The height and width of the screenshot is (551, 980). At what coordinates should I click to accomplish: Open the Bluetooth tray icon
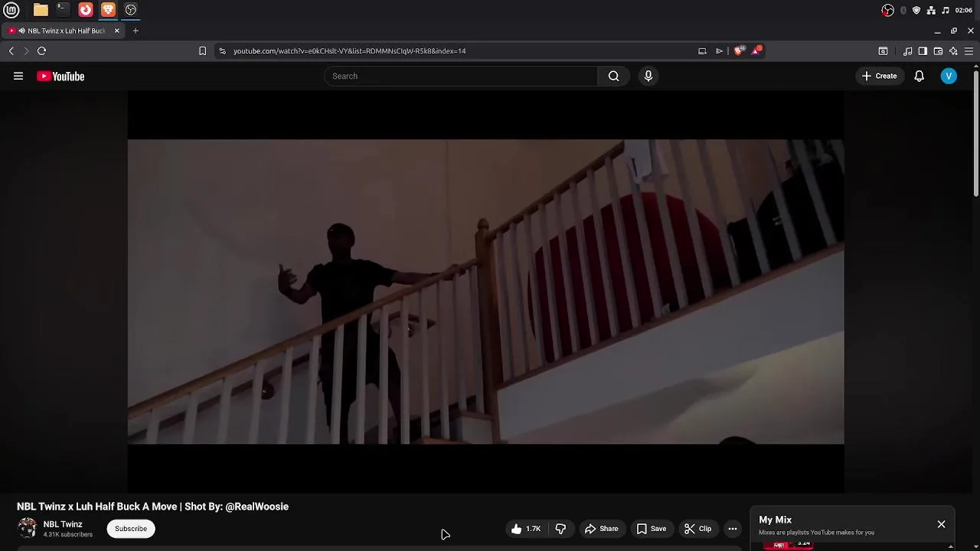click(903, 10)
